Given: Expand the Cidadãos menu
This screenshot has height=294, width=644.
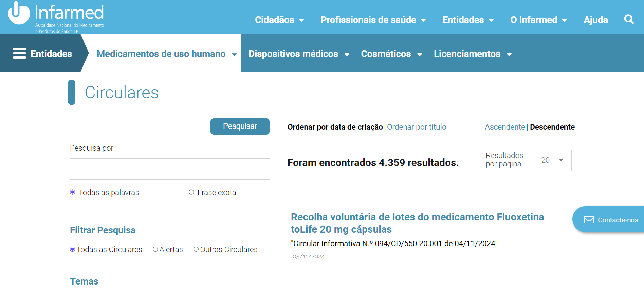Looking at the screenshot, I should [x=279, y=20].
